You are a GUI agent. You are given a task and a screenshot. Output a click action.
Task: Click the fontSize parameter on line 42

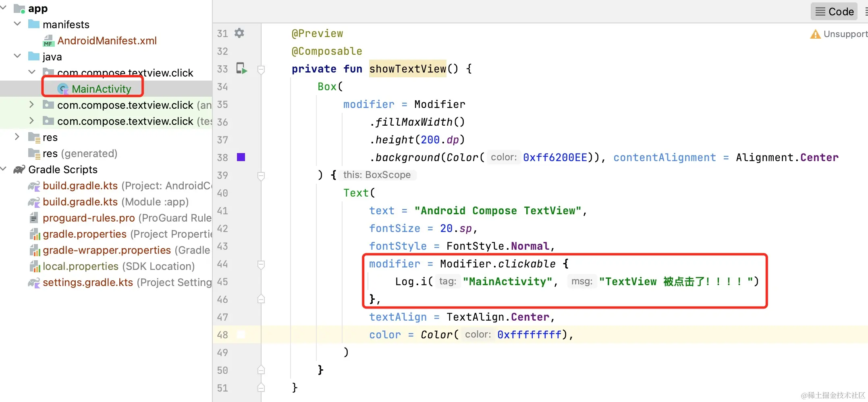pyautogui.click(x=395, y=228)
